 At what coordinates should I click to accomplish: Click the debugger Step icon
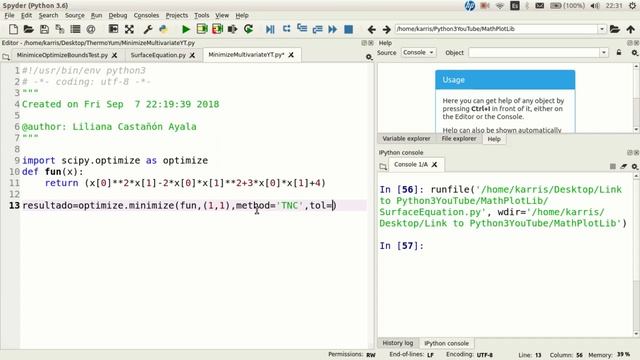[x=287, y=29]
